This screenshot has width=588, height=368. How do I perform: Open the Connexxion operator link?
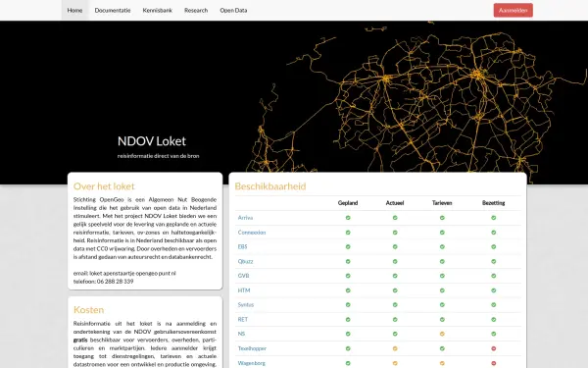252,233
